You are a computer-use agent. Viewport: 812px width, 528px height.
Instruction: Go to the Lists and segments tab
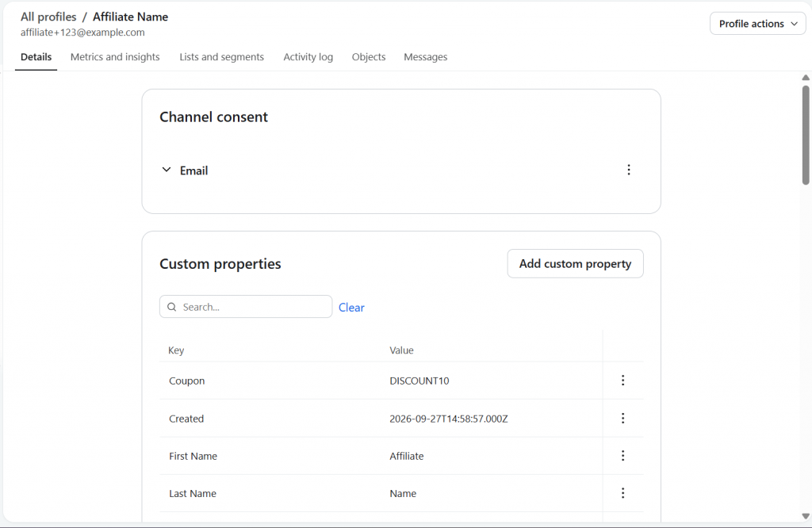click(222, 57)
